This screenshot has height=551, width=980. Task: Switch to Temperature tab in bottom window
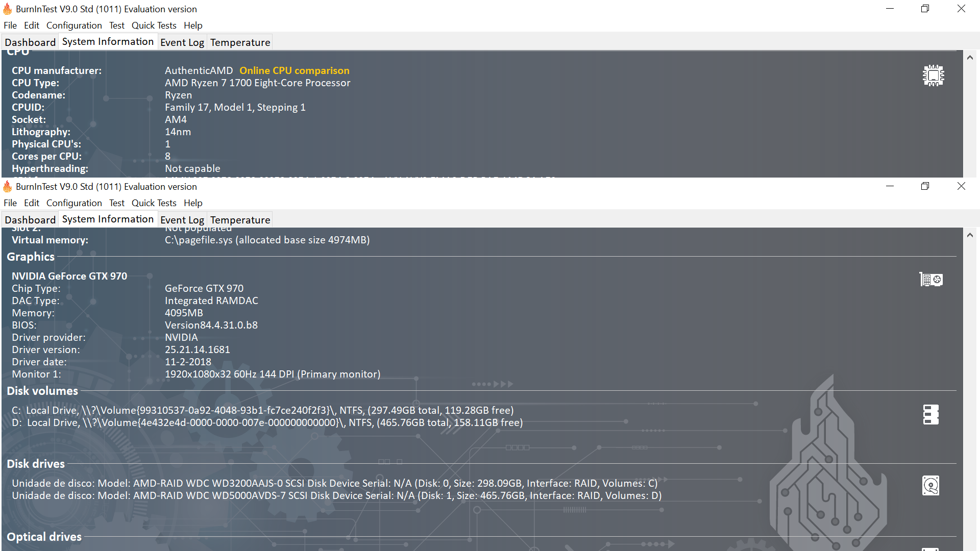click(x=240, y=220)
